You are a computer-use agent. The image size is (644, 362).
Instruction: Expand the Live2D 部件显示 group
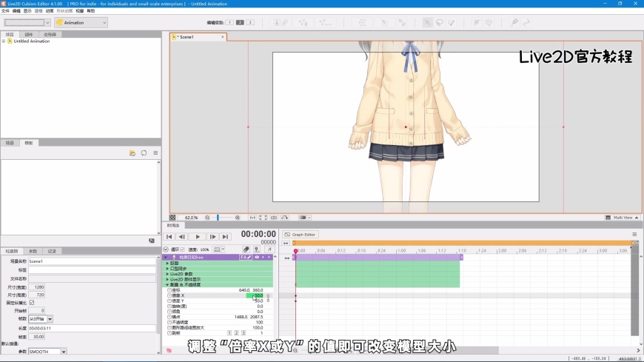point(167,279)
